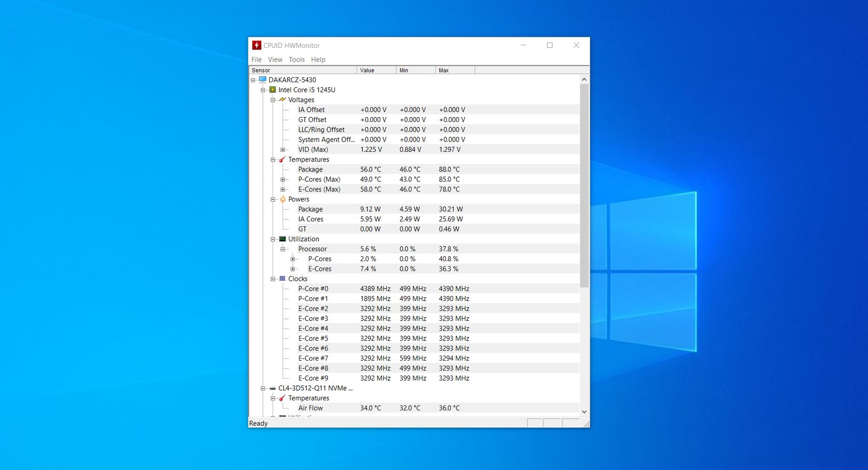Image resolution: width=868 pixels, height=470 pixels.
Task: Click the window resize grip in status bar
Action: coord(585,424)
